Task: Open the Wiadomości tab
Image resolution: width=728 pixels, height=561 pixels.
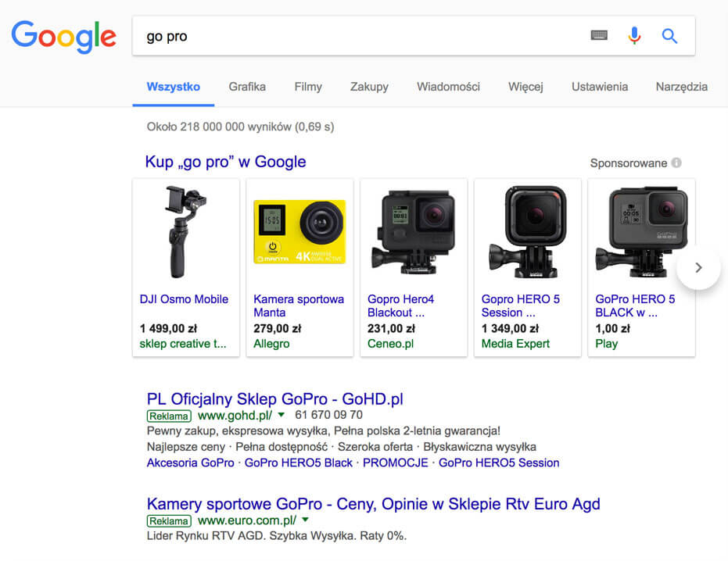Action: click(448, 87)
